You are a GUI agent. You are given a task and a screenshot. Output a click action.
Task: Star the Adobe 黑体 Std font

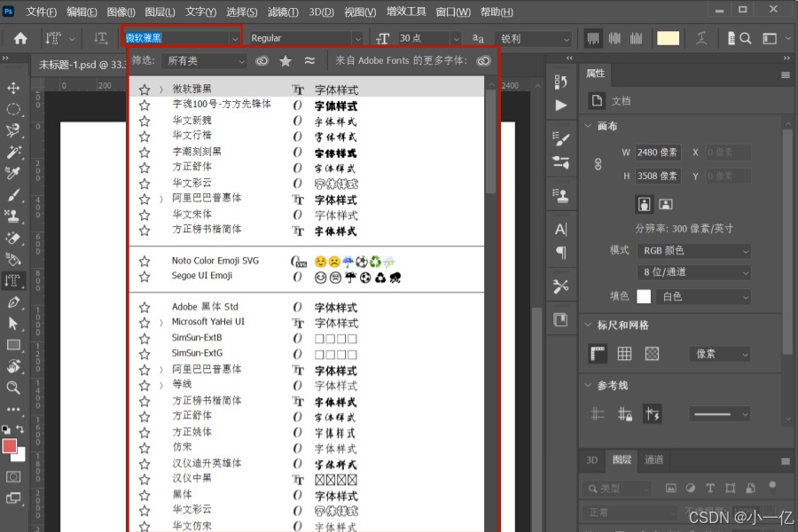(x=145, y=308)
